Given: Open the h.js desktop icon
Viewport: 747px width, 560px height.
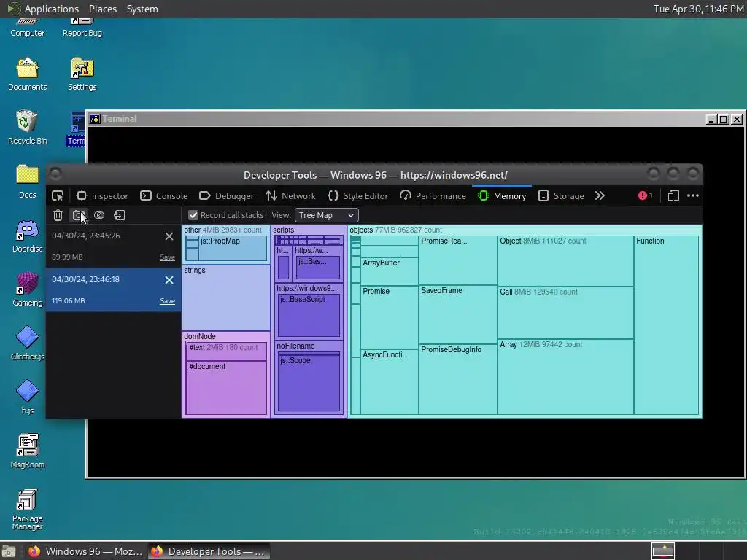Looking at the screenshot, I should tap(27, 397).
